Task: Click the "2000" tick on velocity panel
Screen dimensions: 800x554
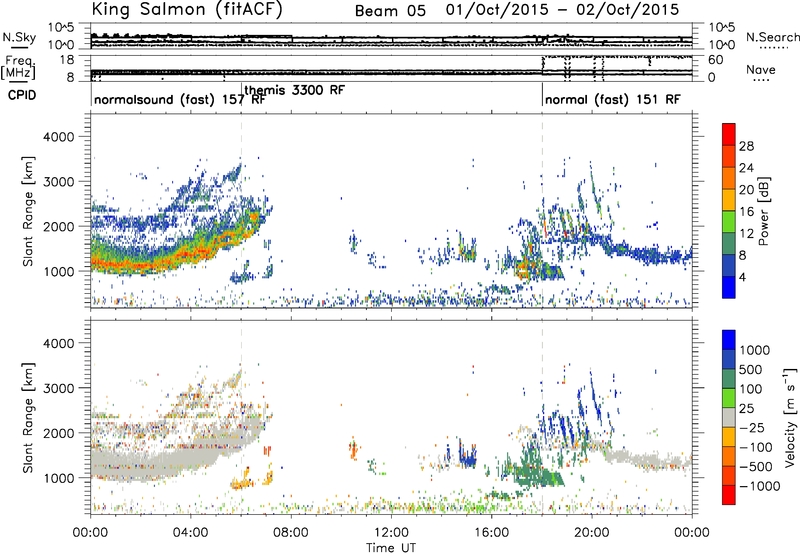Action: point(58,433)
